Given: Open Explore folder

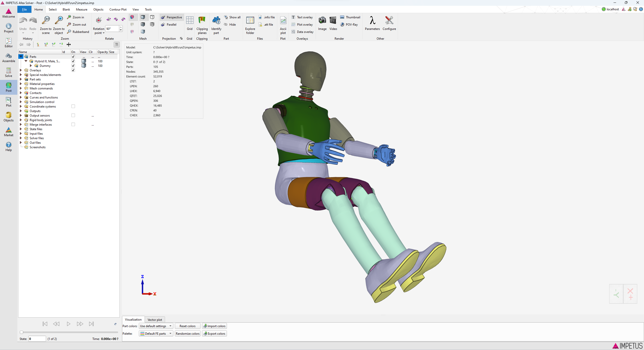Looking at the screenshot, I should [250, 25].
